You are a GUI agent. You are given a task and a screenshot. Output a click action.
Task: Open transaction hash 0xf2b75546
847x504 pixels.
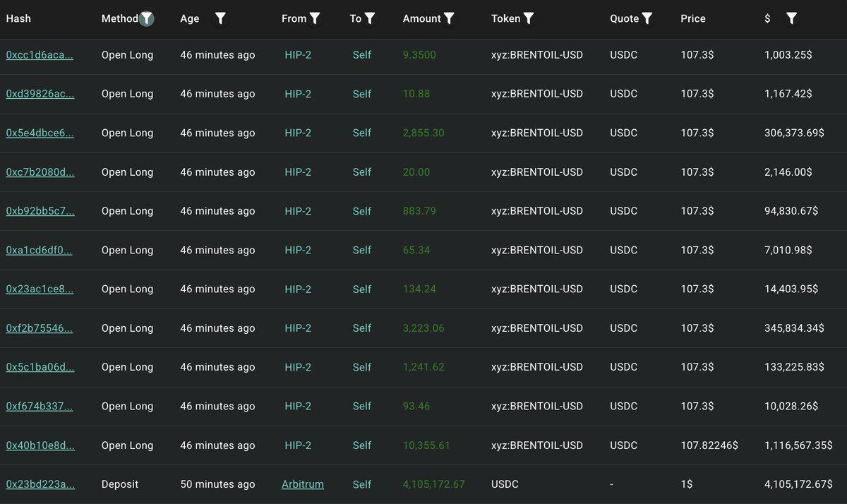coord(40,328)
